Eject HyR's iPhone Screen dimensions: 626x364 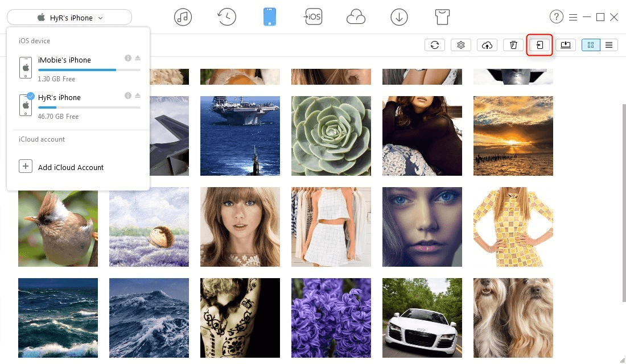(x=138, y=96)
